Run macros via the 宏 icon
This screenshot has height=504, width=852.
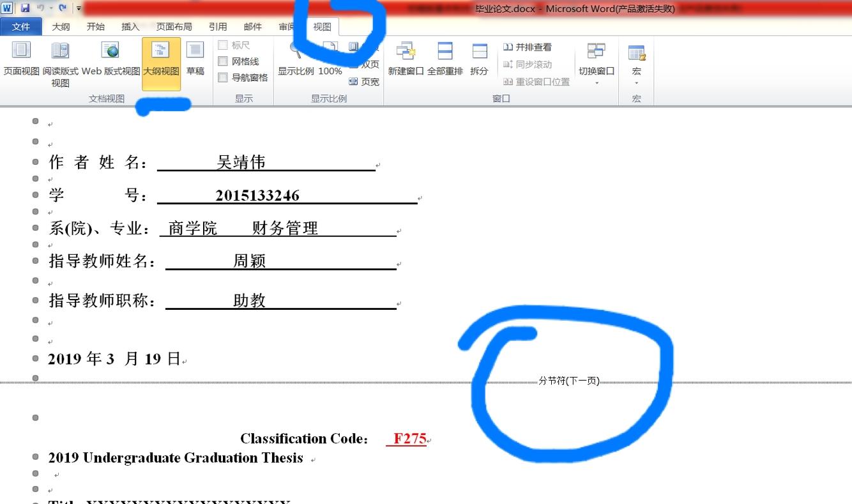(635, 54)
